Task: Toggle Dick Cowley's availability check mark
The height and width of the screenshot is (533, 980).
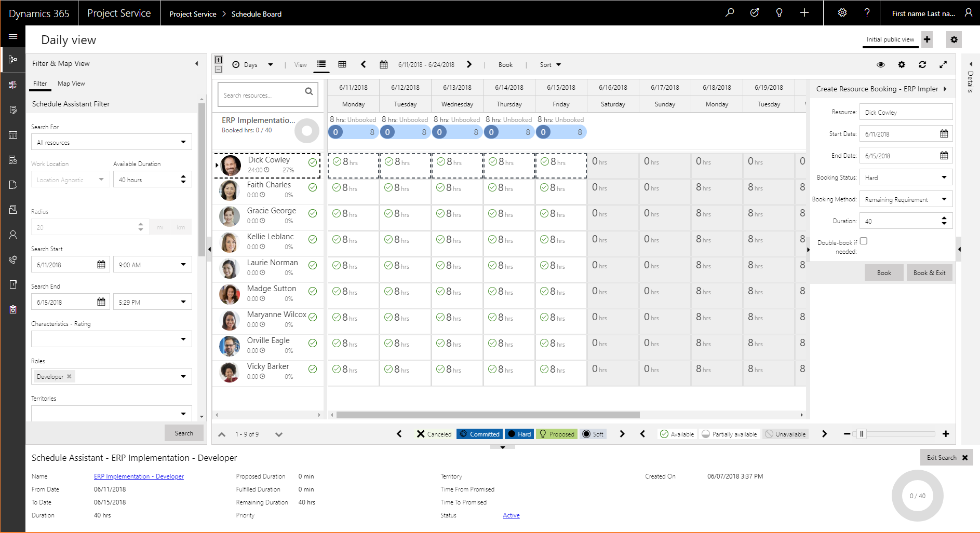Action: 313,162
